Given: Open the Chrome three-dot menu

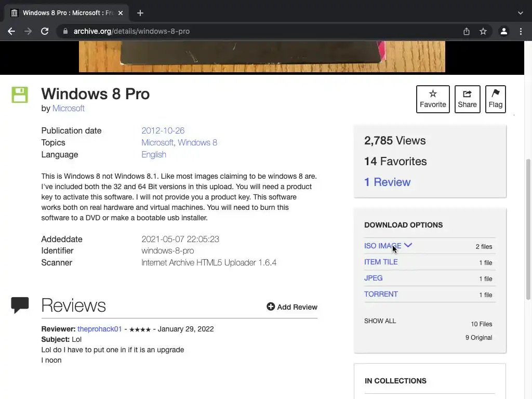Looking at the screenshot, I should pos(521,31).
